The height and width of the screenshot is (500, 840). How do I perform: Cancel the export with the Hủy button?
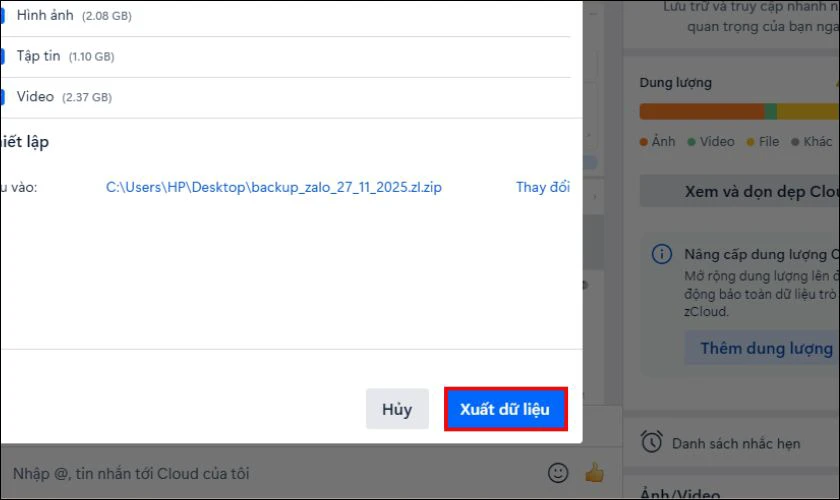pyautogui.click(x=397, y=410)
